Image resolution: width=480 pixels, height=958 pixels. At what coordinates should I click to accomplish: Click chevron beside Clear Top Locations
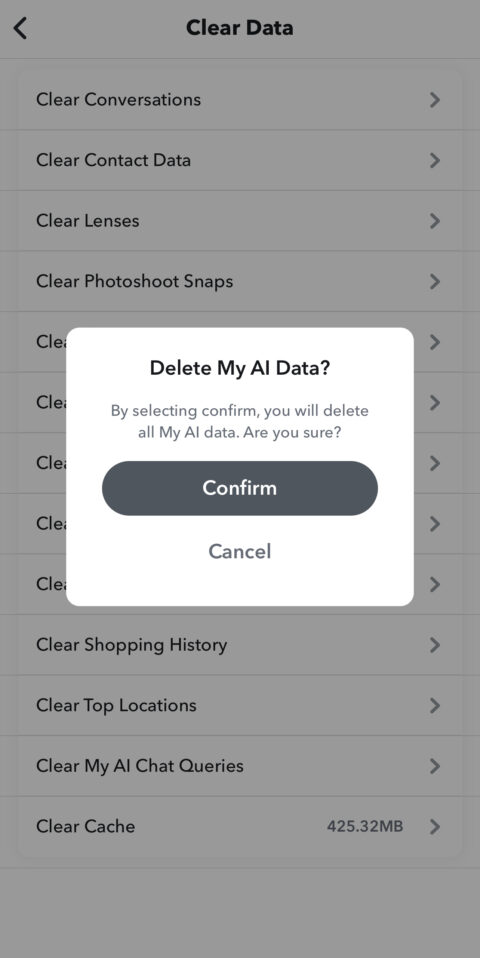(x=435, y=705)
